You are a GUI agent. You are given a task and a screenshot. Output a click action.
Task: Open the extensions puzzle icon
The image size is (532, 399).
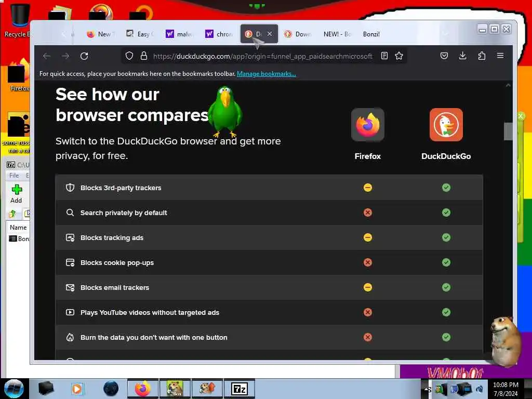(482, 56)
